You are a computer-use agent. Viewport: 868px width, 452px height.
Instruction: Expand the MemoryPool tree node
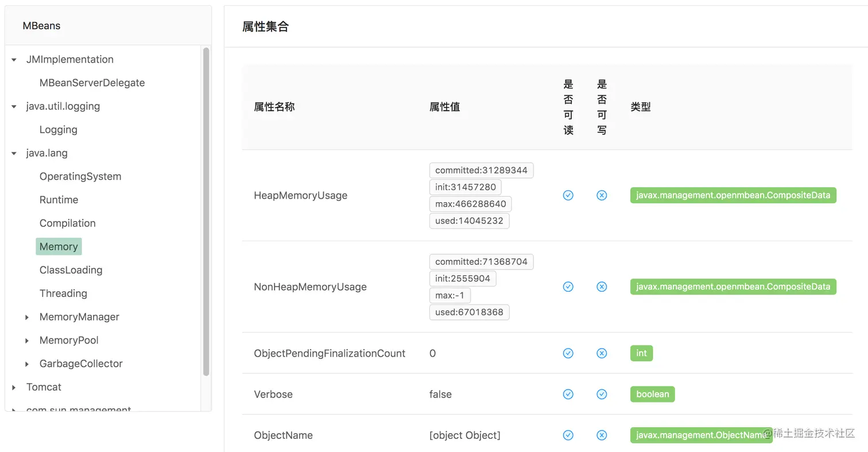pos(27,341)
